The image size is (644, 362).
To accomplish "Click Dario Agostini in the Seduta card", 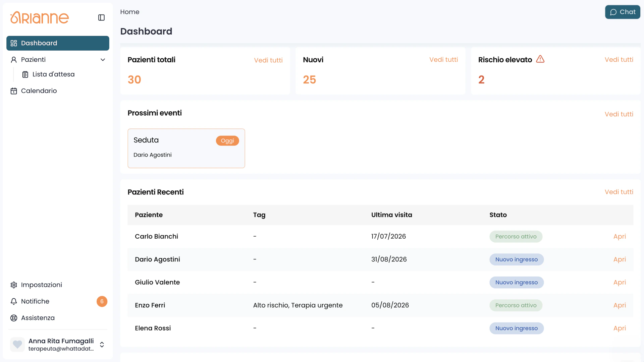I will click(x=153, y=155).
